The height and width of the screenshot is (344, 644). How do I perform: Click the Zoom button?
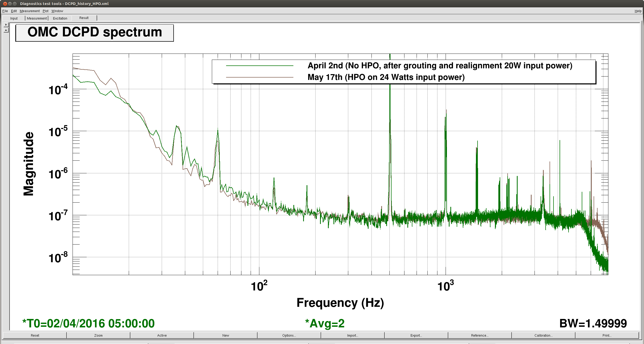point(98,335)
